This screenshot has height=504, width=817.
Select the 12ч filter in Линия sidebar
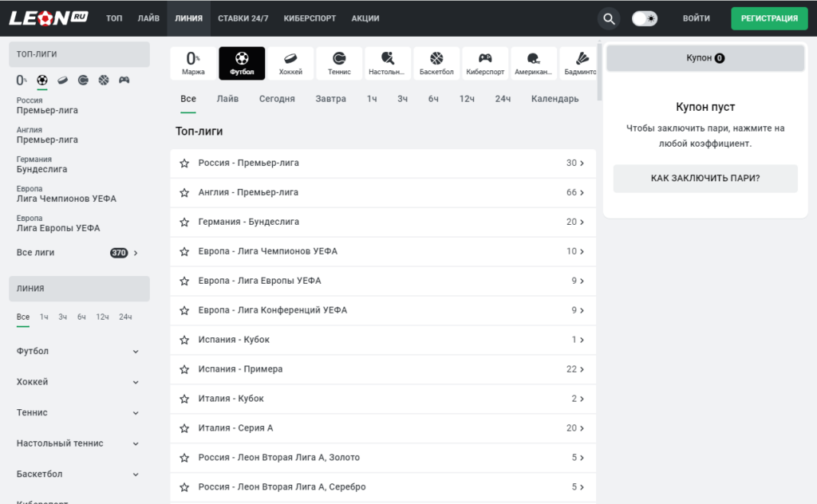102,317
